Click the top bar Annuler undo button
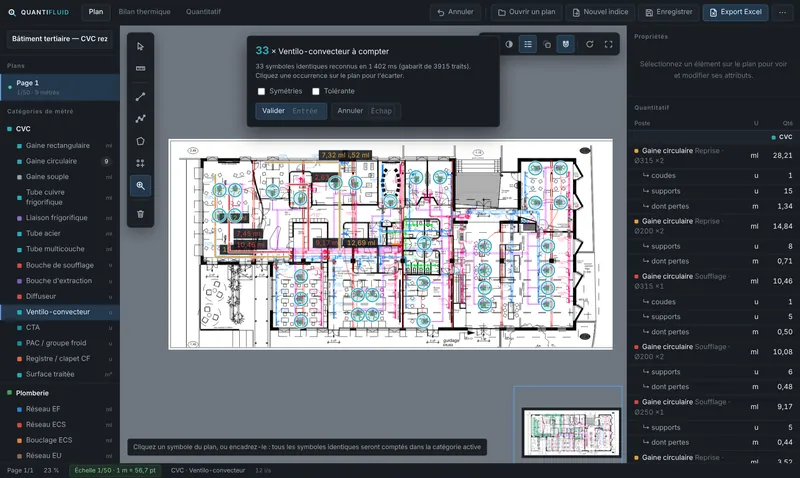The height and width of the screenshot is (478, 800). (x=455, y=12)
